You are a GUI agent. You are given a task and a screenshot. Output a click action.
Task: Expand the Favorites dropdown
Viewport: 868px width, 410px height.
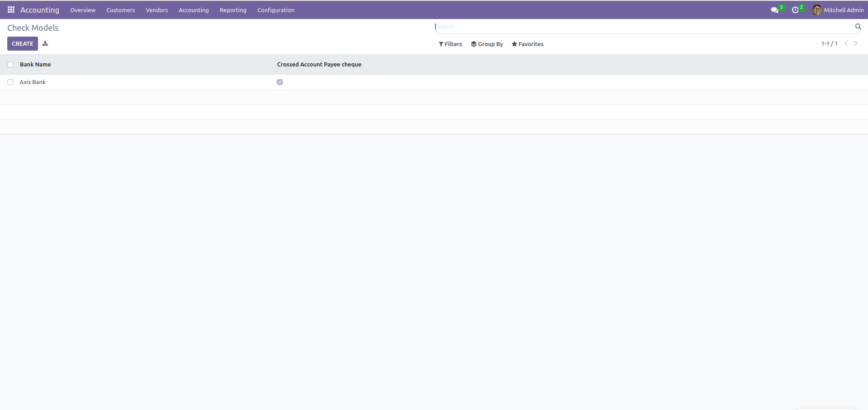[x=527, y=44]
